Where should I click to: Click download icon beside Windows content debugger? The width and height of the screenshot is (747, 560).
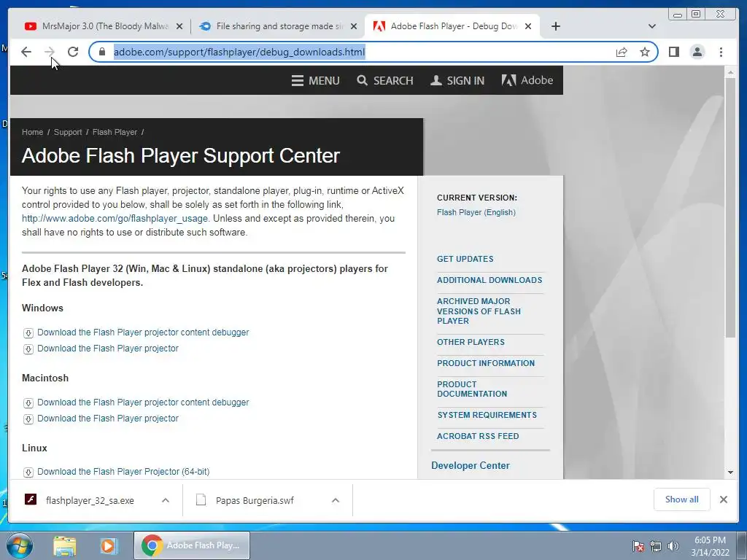click(x=28, y=332)
